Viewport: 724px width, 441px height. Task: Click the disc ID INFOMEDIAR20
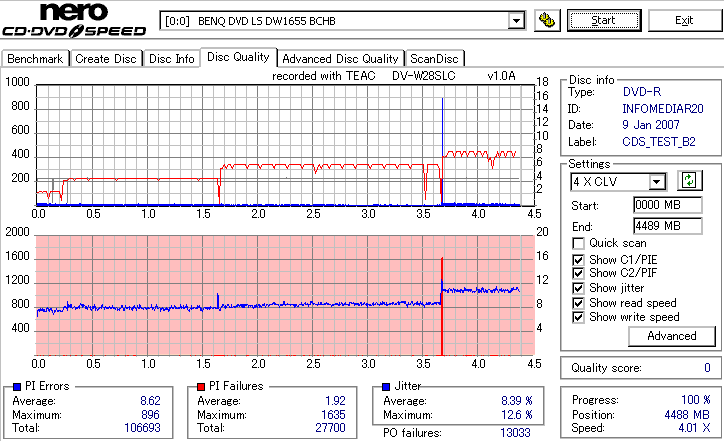663,109
